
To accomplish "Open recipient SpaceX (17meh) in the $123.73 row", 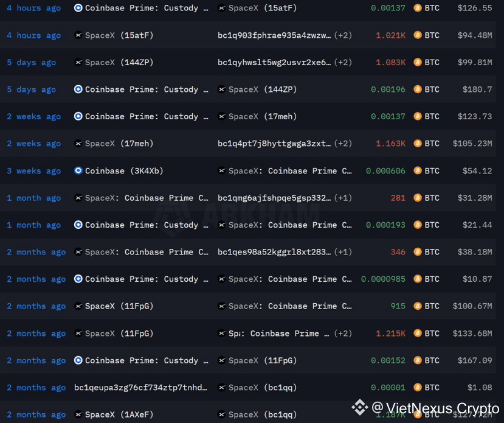I will [263, 116].
